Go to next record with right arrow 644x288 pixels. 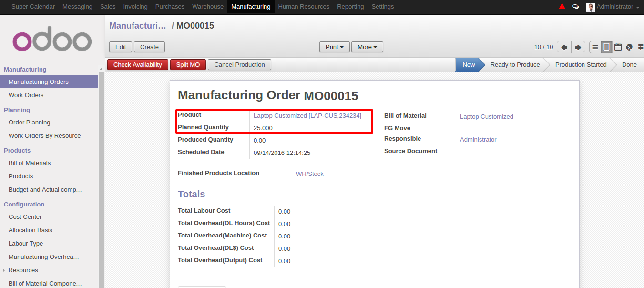coord(578,47)
